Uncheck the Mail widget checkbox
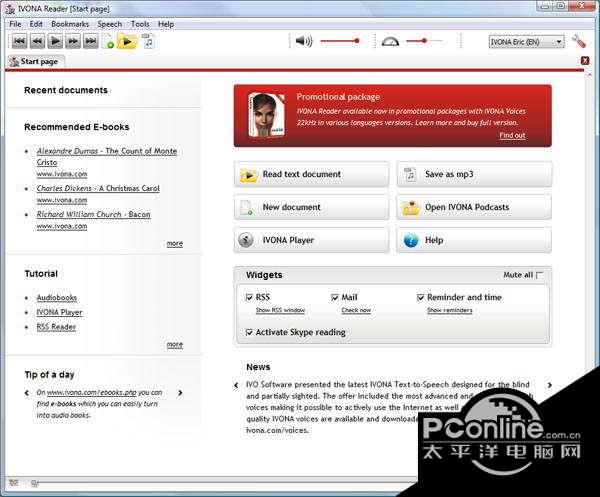 335,297
